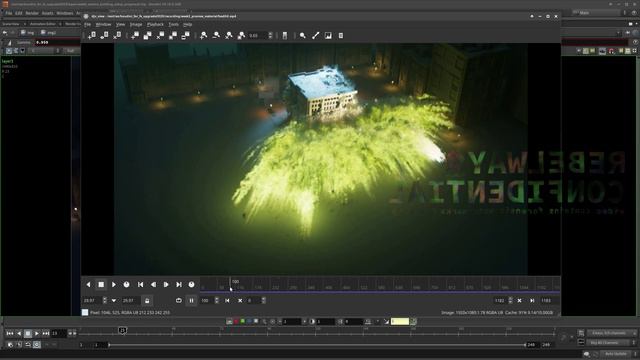Click the zoom value stepper arrows
The height and width of the screenshot is (360, 640).
pos(270,36)
